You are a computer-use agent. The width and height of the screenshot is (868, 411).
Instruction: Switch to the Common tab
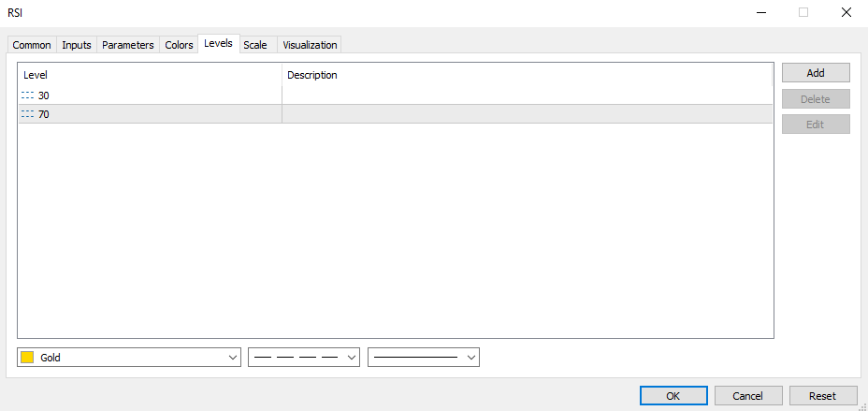pyautogui.click(x=32, y=45)
